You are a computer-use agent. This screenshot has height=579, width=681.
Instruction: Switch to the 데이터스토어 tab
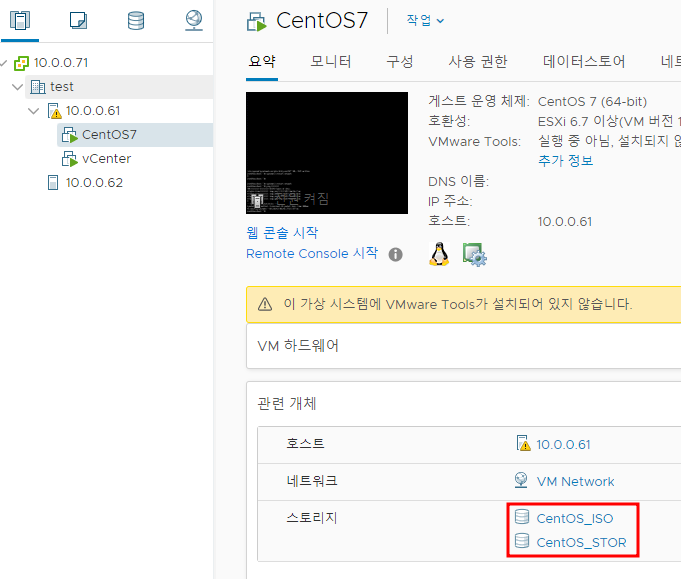[x=584, y=62]
